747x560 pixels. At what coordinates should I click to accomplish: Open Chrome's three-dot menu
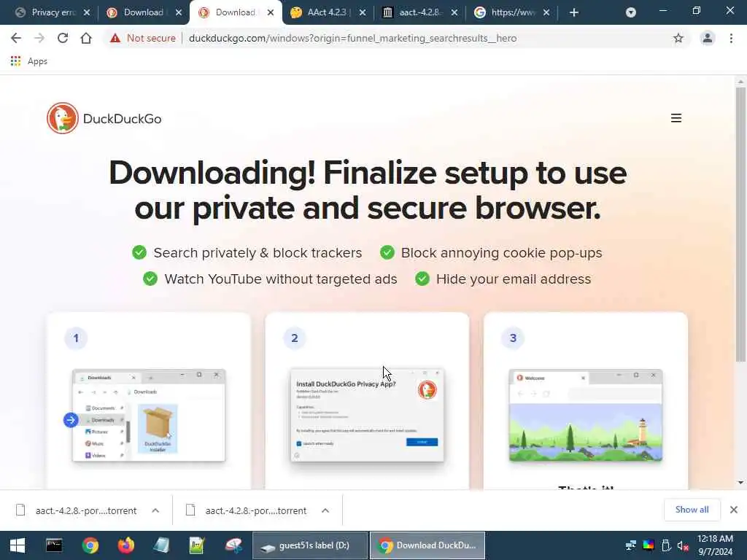point(731,38)
